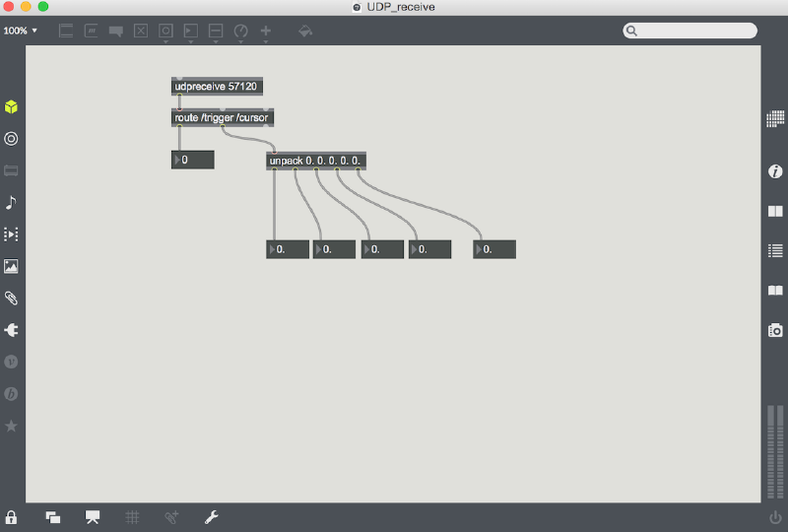Viewport: 788px width, 532px height.
Task: Open the 100% zoom dropdown
Action: [20, 31]
